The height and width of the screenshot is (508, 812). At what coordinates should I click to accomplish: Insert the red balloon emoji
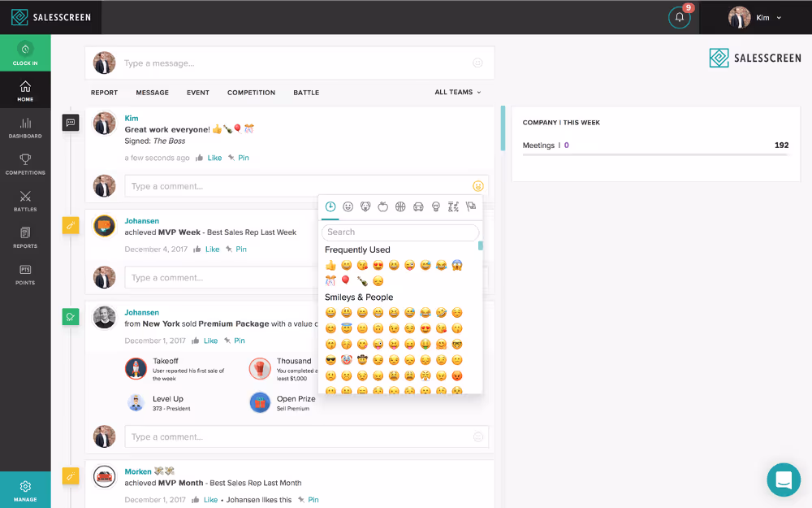click(346, 281)
